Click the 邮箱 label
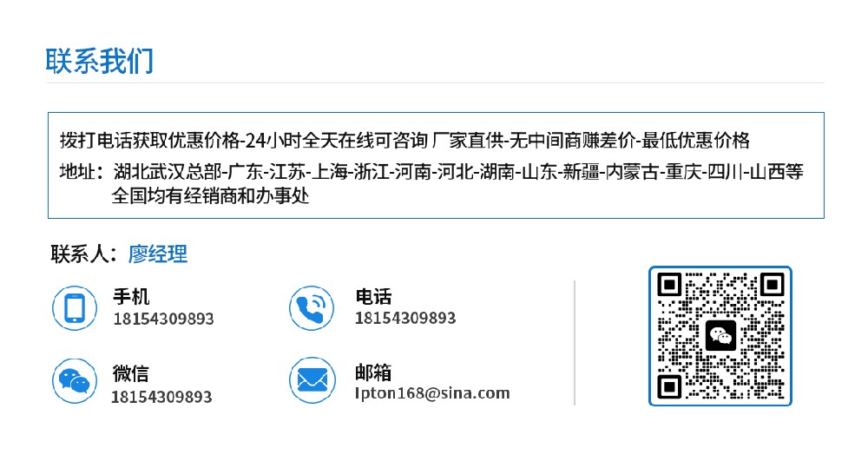Image resolution: width=868 pixels, height=468 pixels. tap(373, 372)
